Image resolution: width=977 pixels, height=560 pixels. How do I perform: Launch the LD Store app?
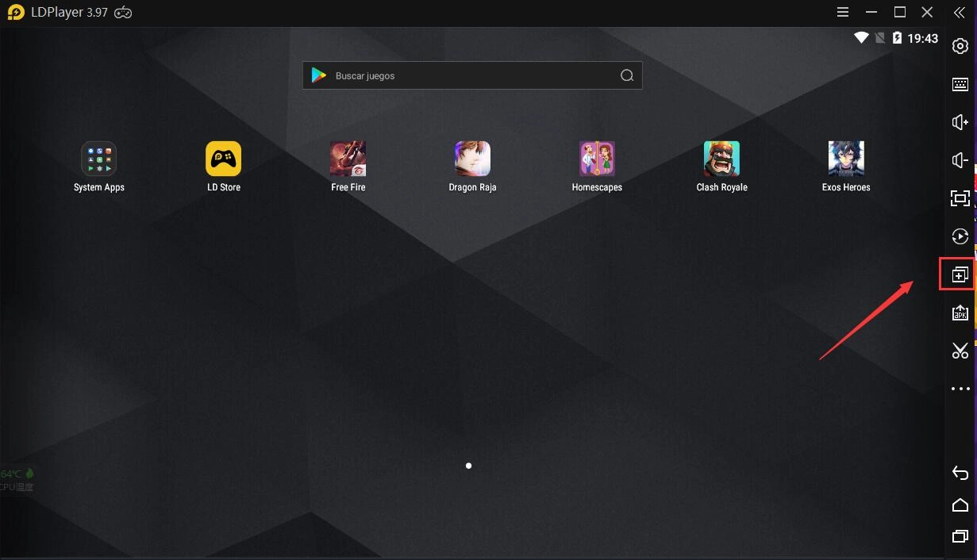(x=223, y=159)
